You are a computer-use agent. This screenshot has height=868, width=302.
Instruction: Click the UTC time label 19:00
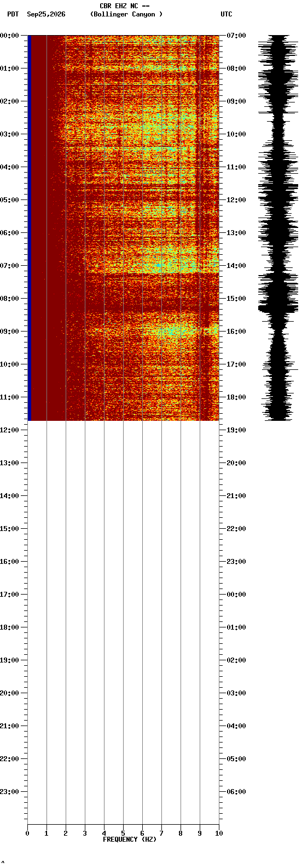tap(236, 430)
